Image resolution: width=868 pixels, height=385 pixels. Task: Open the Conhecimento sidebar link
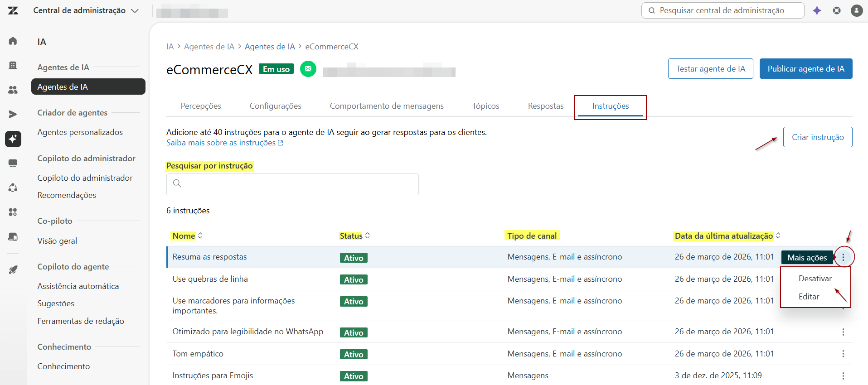point(63,366)
